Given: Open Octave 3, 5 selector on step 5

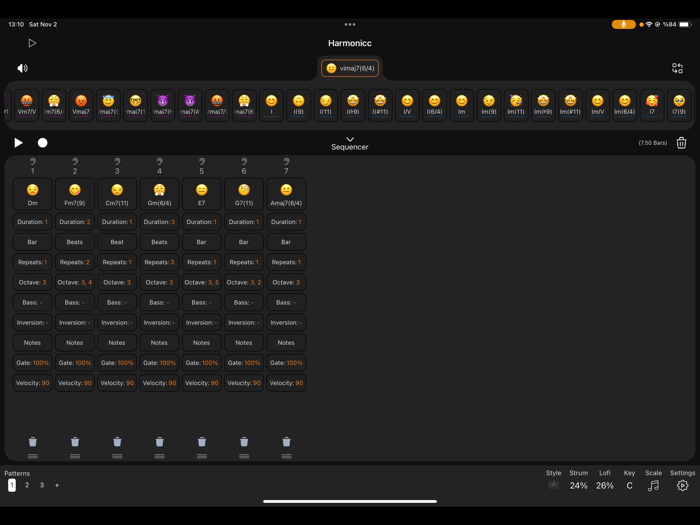Looking at the screenshot, I should click(202, 282).
